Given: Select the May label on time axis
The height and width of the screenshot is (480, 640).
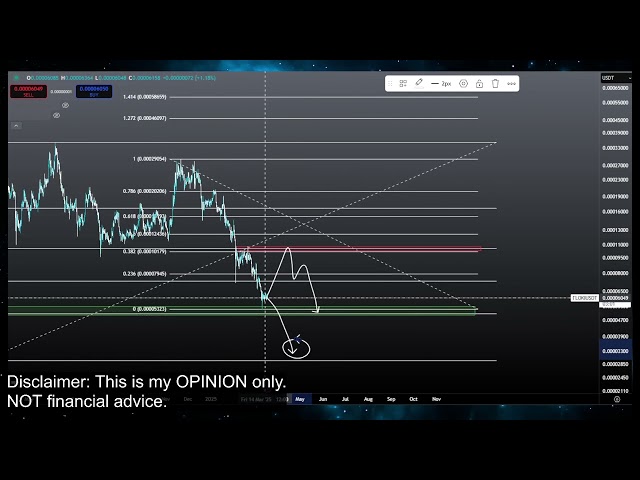Looking at the screenshot, I should (299, 399).
